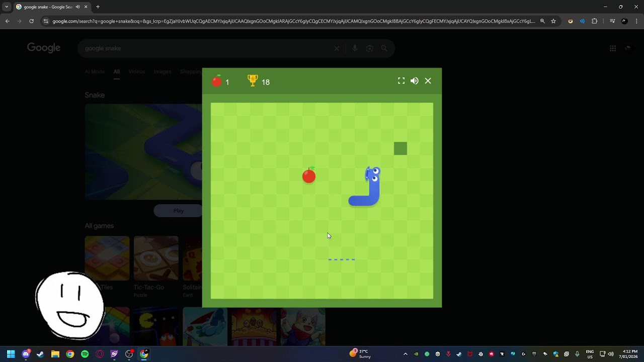The width and height of the screenshot is (644, 362).
Task: Go back to the previous page
Action: point(7,21)
